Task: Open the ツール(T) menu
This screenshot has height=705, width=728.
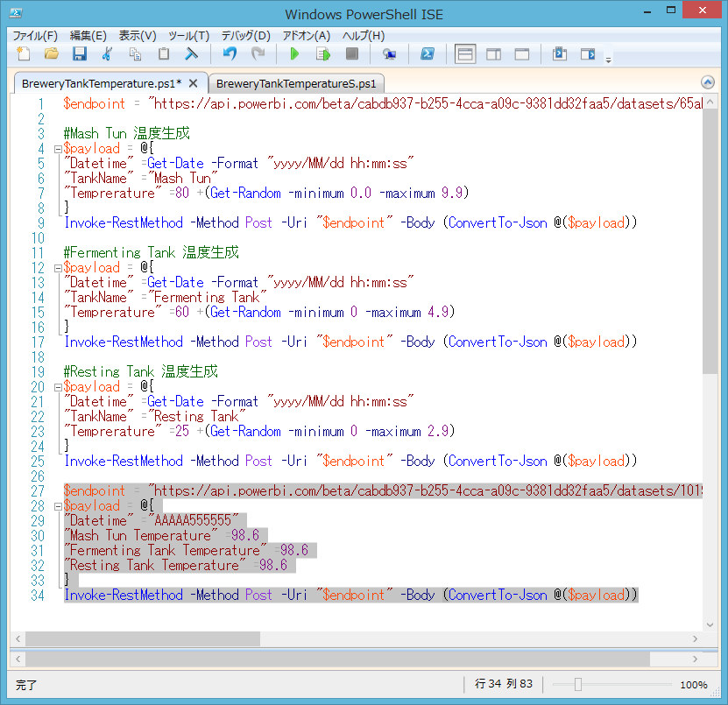Action: coord(188,36)
